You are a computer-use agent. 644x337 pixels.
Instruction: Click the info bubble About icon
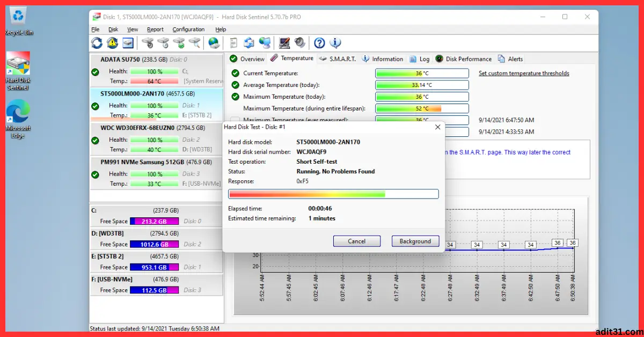click(335, 43)
